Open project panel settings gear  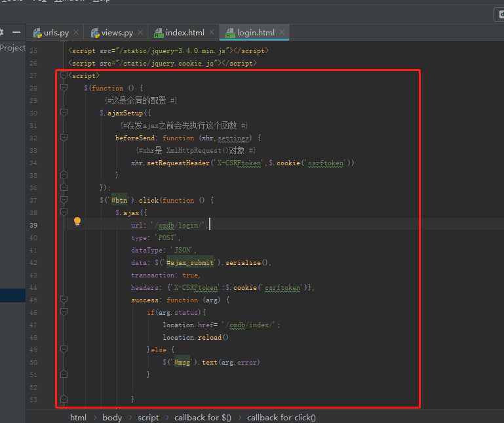pos(1,32)
